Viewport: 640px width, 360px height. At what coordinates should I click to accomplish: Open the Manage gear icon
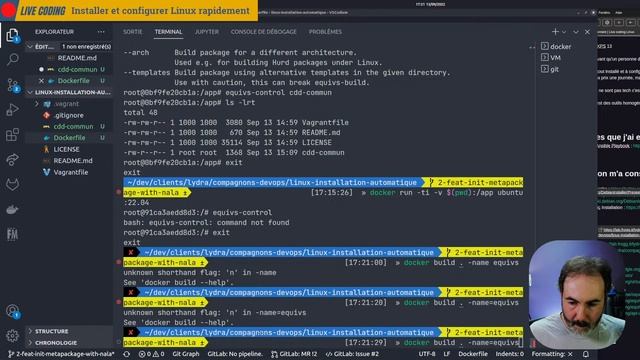[12, 336]
